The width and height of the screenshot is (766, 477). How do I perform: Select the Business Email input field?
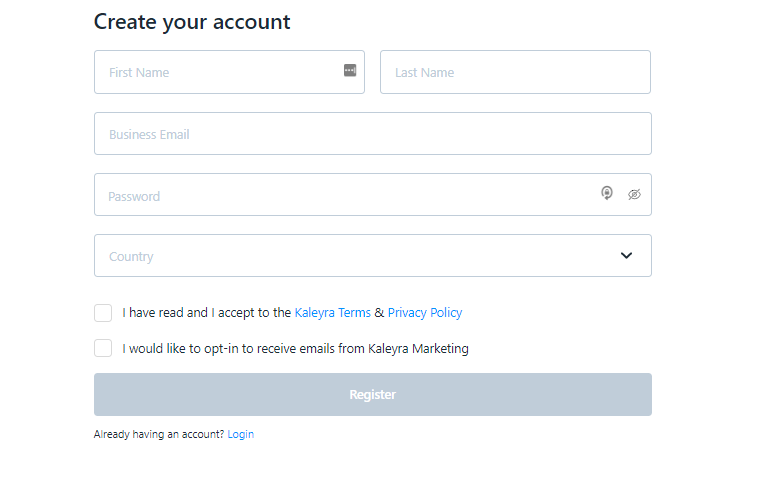(x=373, y=134)
